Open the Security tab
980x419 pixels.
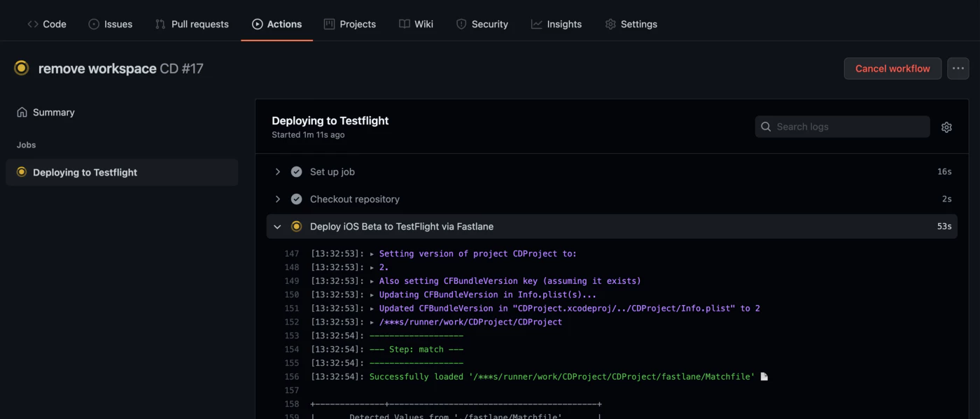click(482, 23)
